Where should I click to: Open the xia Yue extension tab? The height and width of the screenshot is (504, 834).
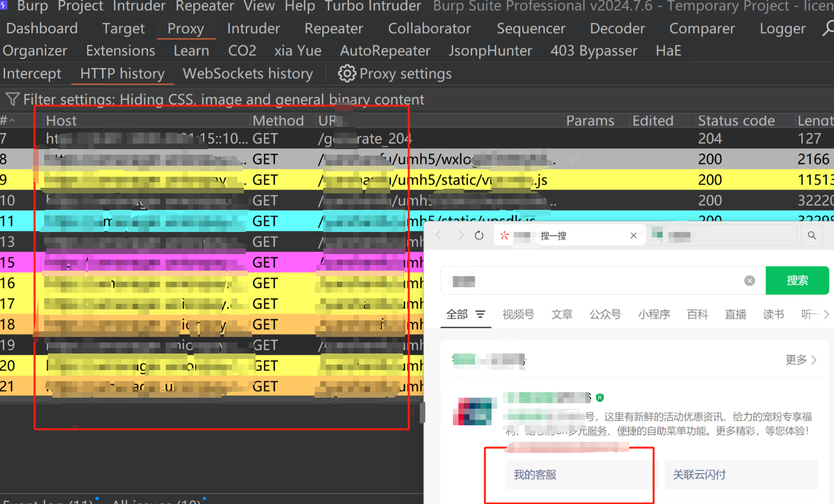point(298,51)
